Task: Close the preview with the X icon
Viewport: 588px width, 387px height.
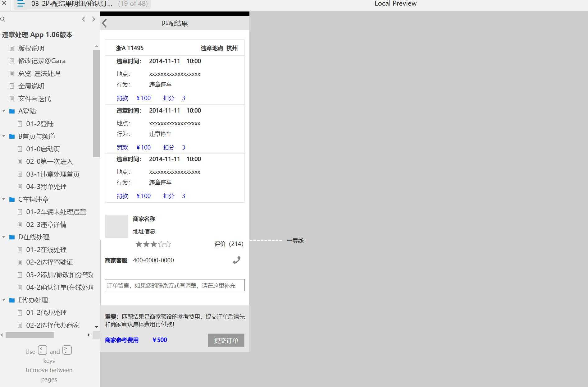Action: click(x=4, y=4)
